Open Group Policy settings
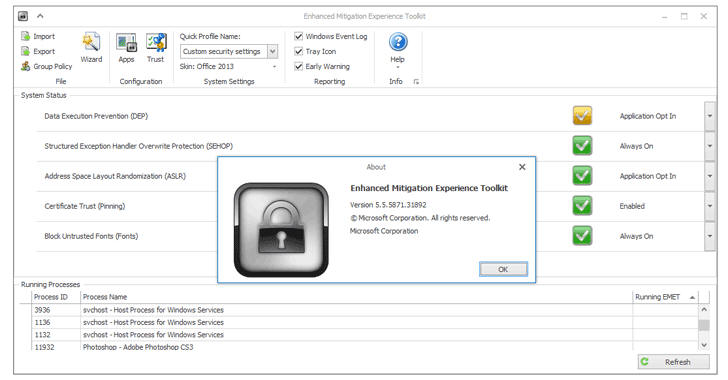Screen dimensions: 728x380 pos(46,66)
